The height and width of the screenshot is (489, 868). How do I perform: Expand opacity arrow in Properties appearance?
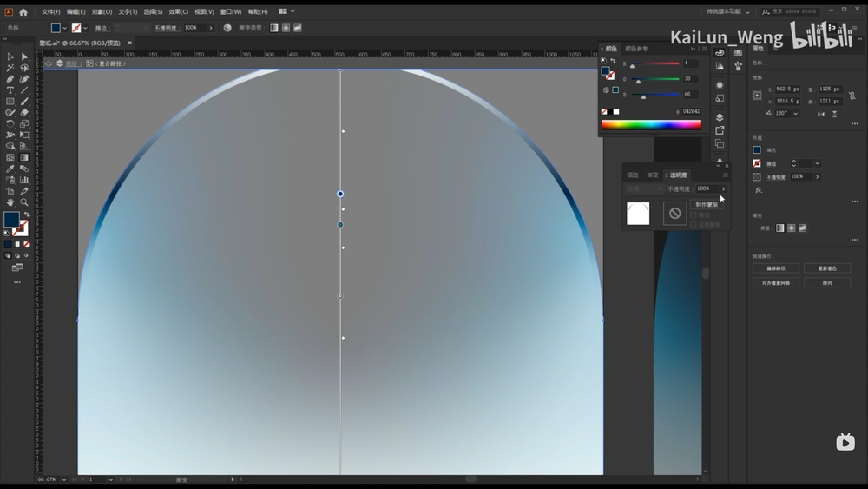click(817, 176)
